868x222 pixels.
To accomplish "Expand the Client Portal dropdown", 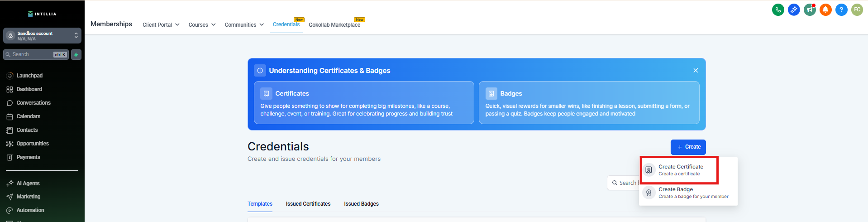I will point(161,25).
